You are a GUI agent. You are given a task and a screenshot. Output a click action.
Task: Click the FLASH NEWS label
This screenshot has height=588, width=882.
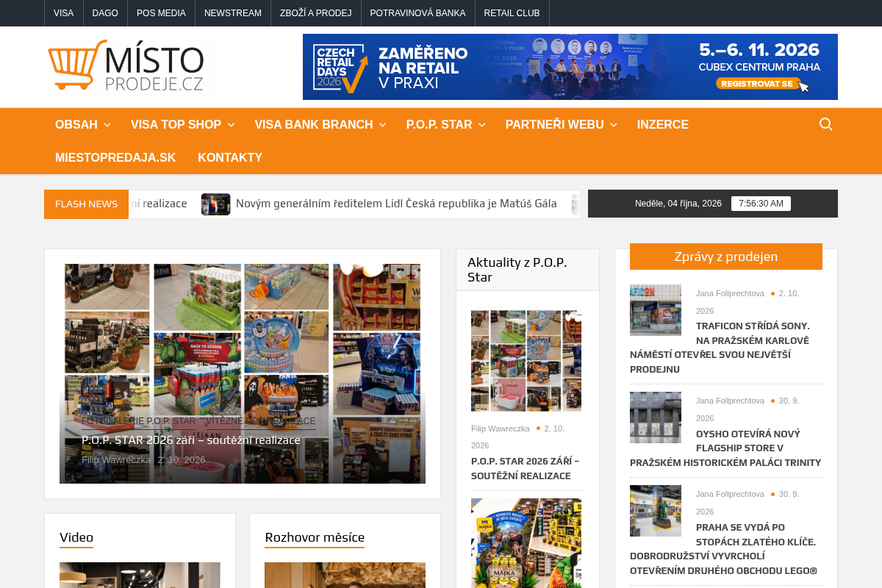86,204
